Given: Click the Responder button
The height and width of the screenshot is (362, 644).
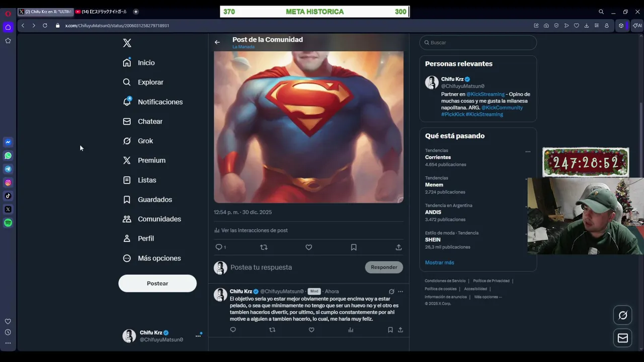Looking at the screenshot, I should coord(384,267).
